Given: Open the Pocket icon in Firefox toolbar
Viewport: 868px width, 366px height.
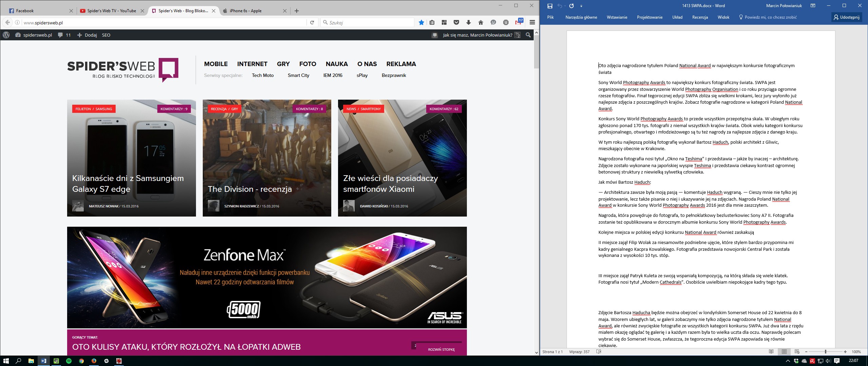Looking at the screenshot, I should click(456, 22).
